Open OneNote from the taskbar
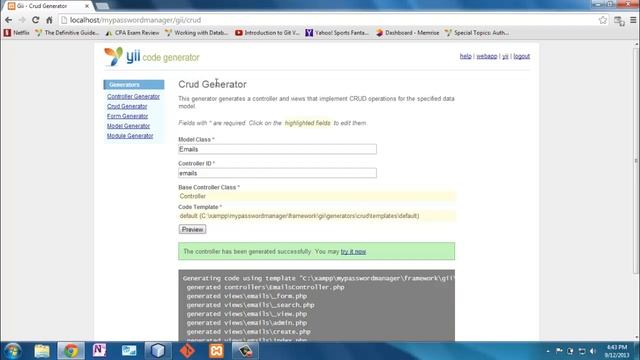Image resolution: width=640 pixels, height=360 pixels. coord(99,351)
